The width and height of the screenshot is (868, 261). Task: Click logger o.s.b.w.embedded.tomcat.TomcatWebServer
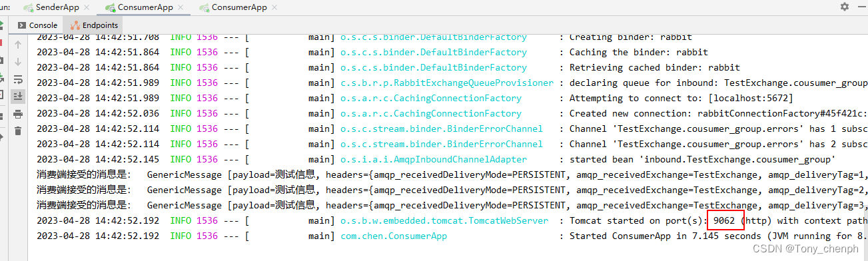point(444,220)
